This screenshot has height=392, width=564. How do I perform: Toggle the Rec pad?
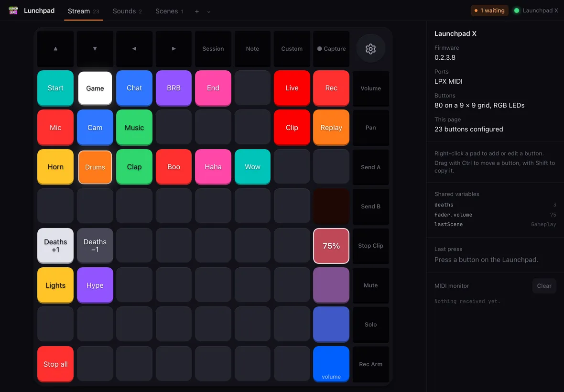pyautogui.click(x=331, y=88)
